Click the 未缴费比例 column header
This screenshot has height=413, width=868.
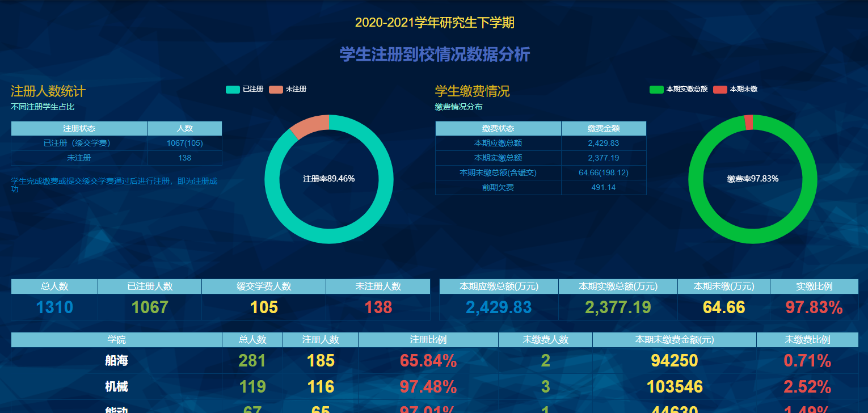click(807, 339)
